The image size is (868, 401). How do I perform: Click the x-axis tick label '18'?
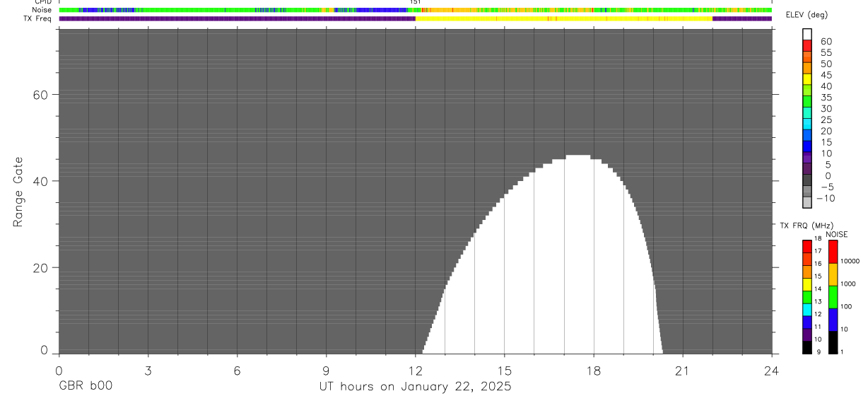594,371
